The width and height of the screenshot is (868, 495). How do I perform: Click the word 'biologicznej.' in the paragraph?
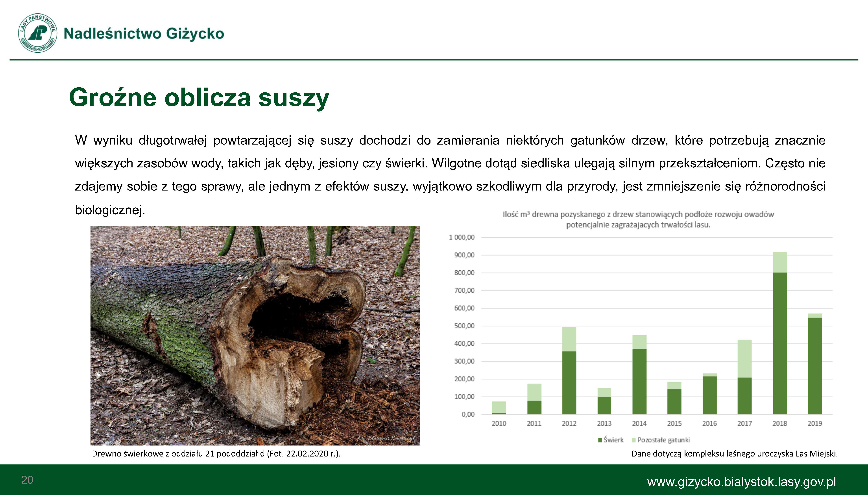click(x=110, y=210)
